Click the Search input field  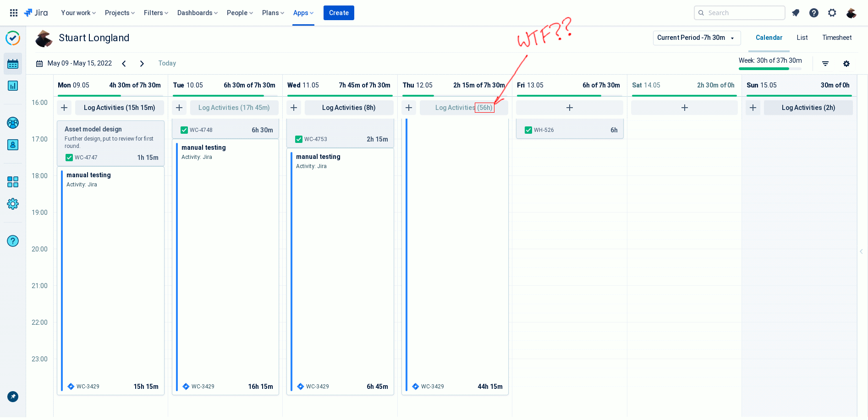(739, 13)
